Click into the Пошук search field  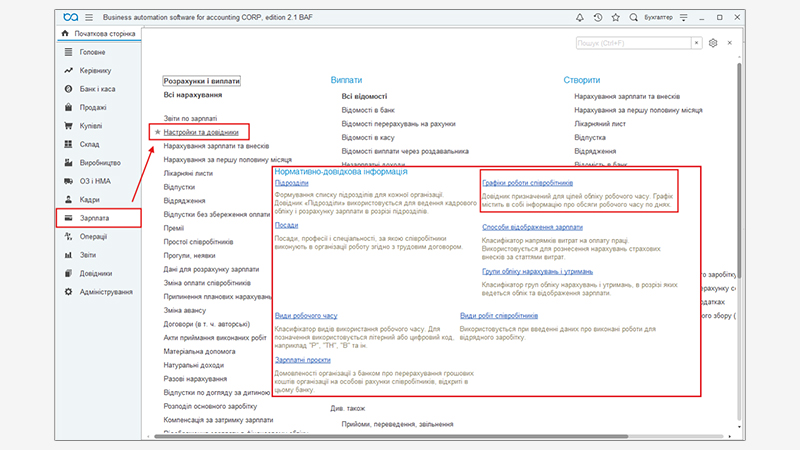tap(632, 44)
